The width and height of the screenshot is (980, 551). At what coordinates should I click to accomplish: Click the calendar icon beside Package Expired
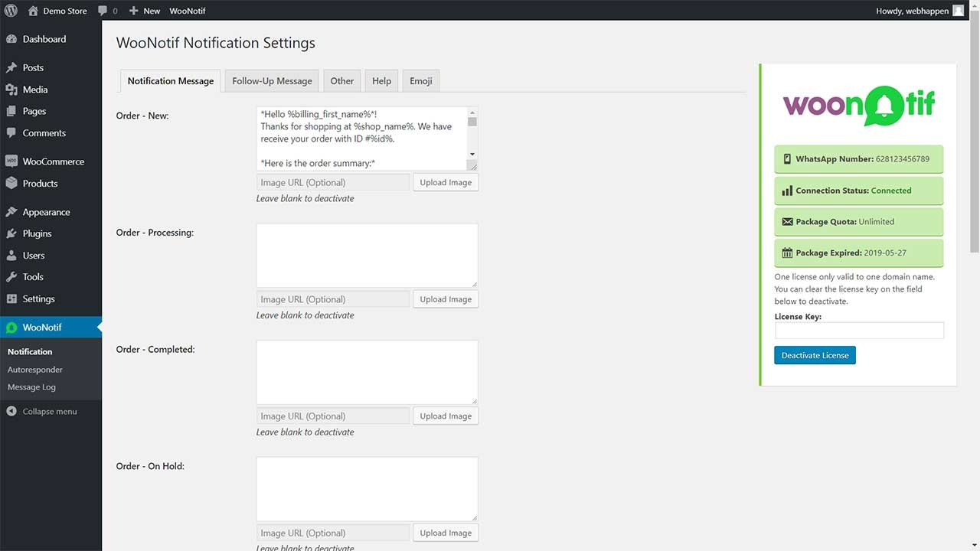click(787, 253)
